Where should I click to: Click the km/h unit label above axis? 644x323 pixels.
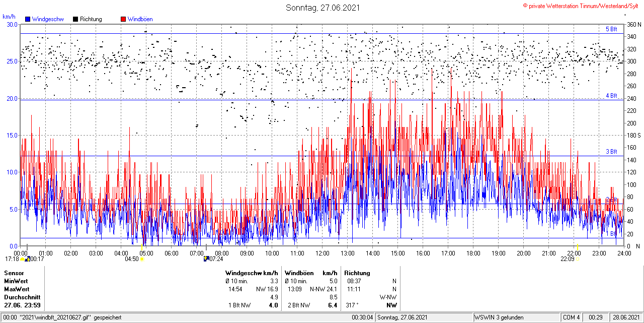(x=9, y=17)
